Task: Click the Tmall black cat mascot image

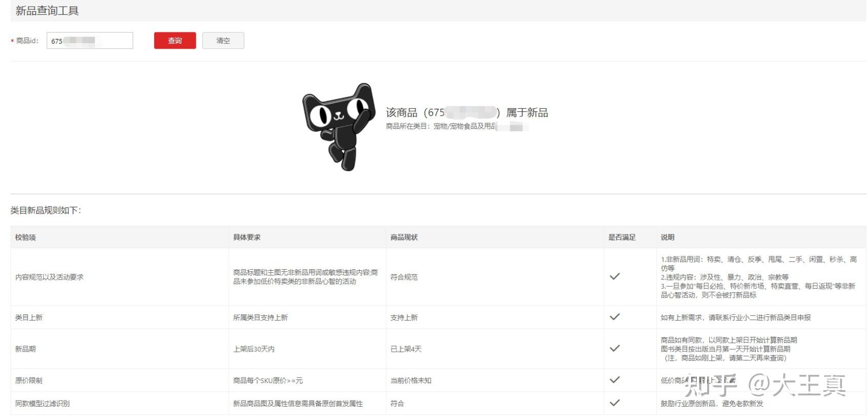Action: (338, 127)
